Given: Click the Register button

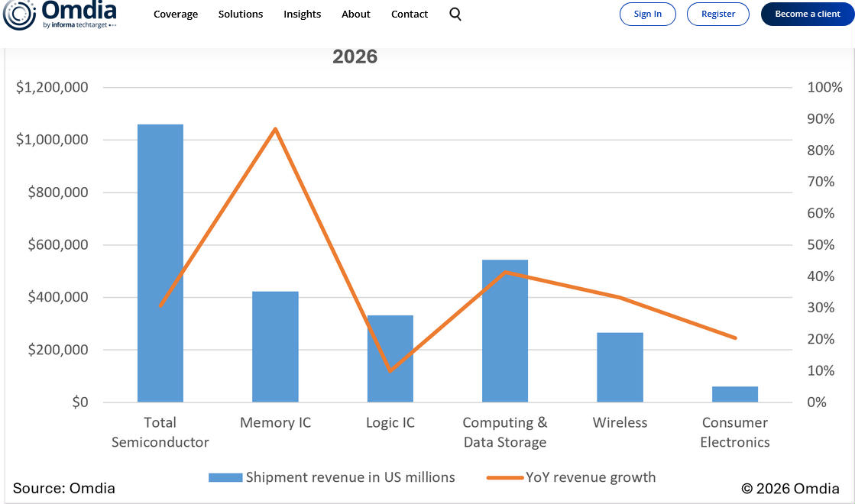Looking at the screenshot, I should (x=718, y=14).
